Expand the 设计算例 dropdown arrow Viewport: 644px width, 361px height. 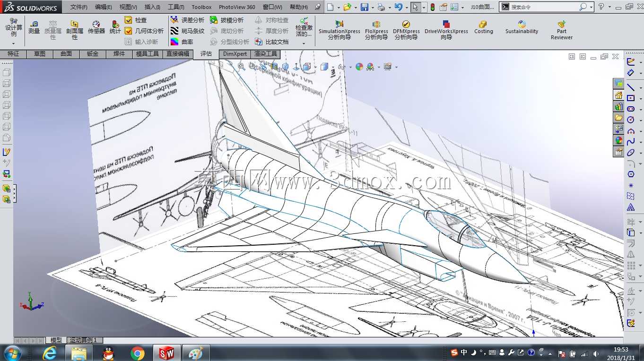(x=13, y=43)
